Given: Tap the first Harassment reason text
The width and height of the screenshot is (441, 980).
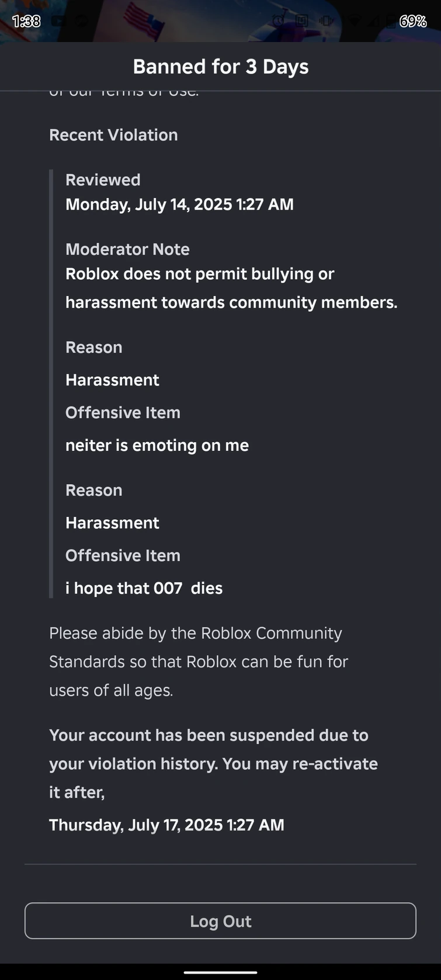Looking at the screenshot, I should (112, 380).
